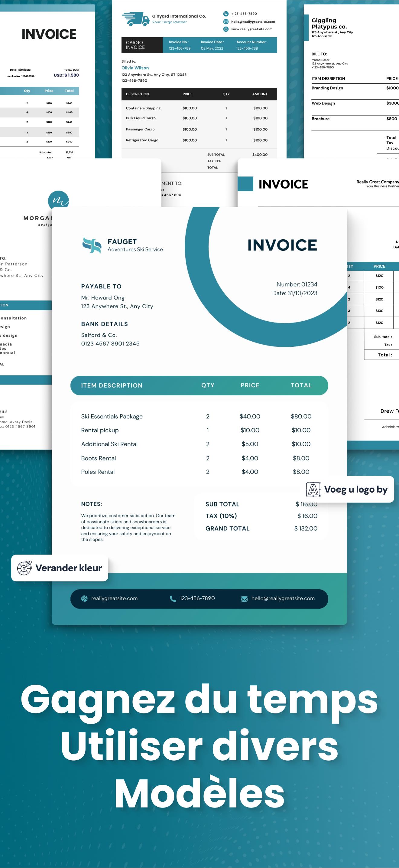Click the TOTAL header in teal bar
Viewport: 399px width, 868px height.
[301, 385]
